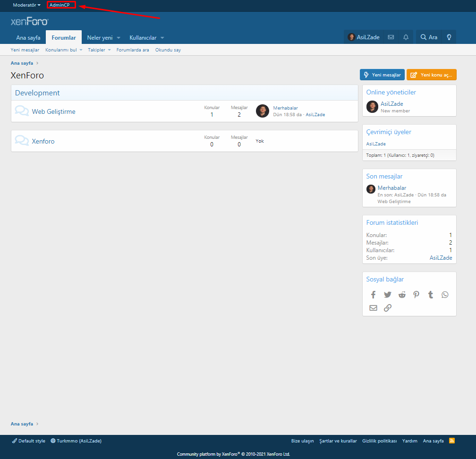476x459 pixels.
Task: Click avatar in Son mesajlar widget
Action: click(371, 189)
